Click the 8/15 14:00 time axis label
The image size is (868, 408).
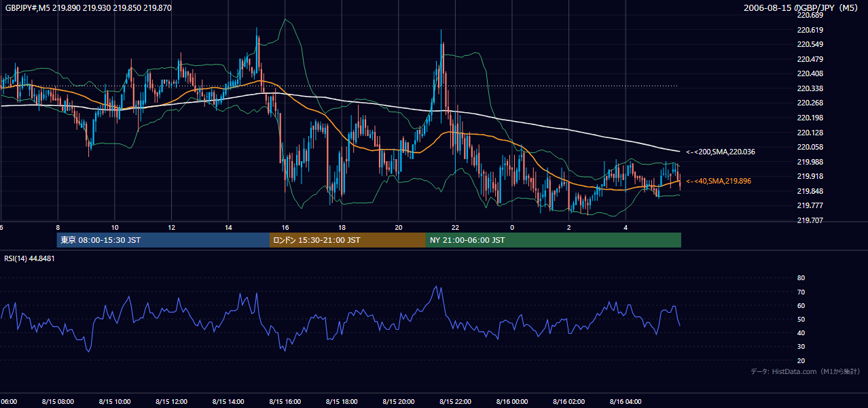pyautogui.click(x=228, y=402)
